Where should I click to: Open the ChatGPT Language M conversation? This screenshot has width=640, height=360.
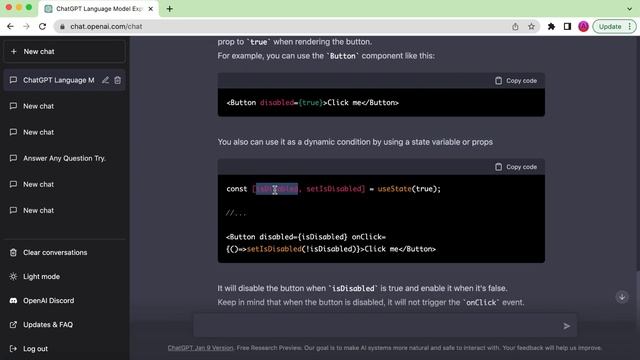click(58, 80)
